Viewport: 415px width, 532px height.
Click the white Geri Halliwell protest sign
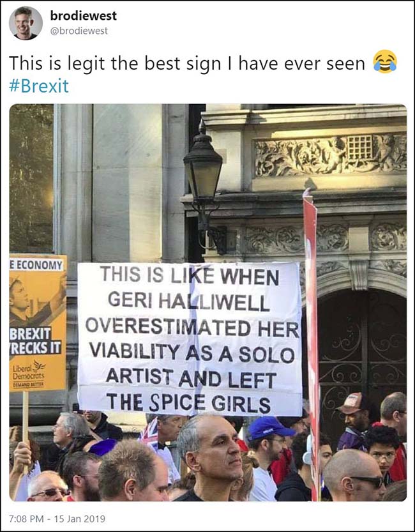pyautogui.click(x=190, y=338)
